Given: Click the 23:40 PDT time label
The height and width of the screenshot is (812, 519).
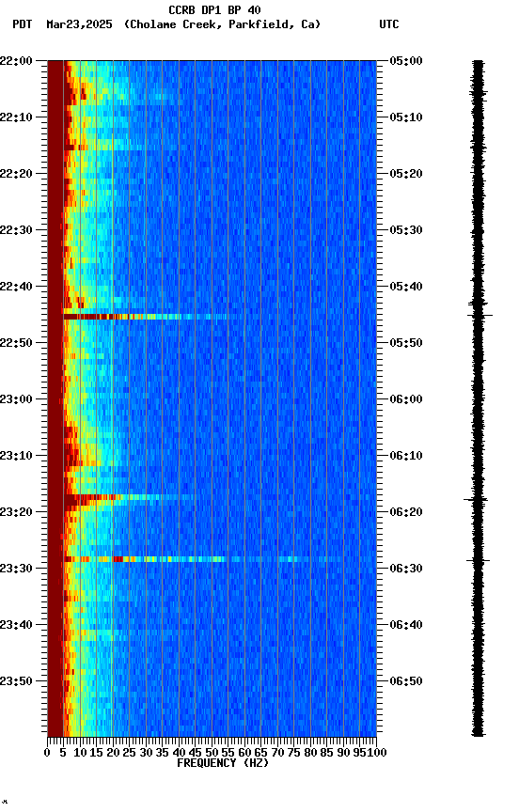Looking at the screenshot, I should point(16,626).
